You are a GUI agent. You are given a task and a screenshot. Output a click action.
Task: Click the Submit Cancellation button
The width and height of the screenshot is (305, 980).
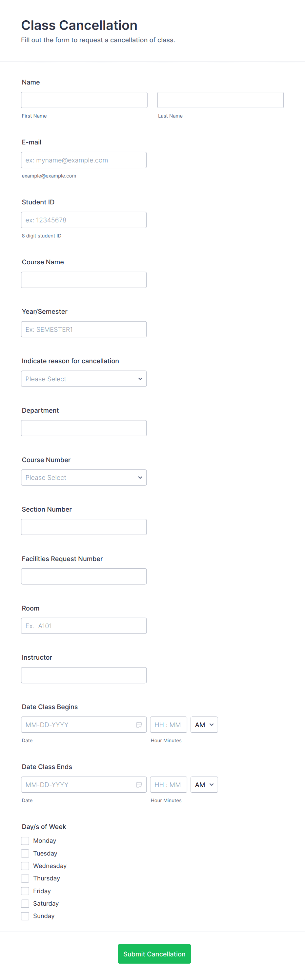point(154,954)
